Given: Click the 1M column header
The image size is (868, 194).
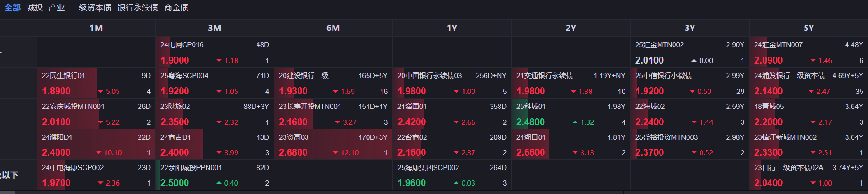Looking at the screenshot, I should tap(96, 28).
